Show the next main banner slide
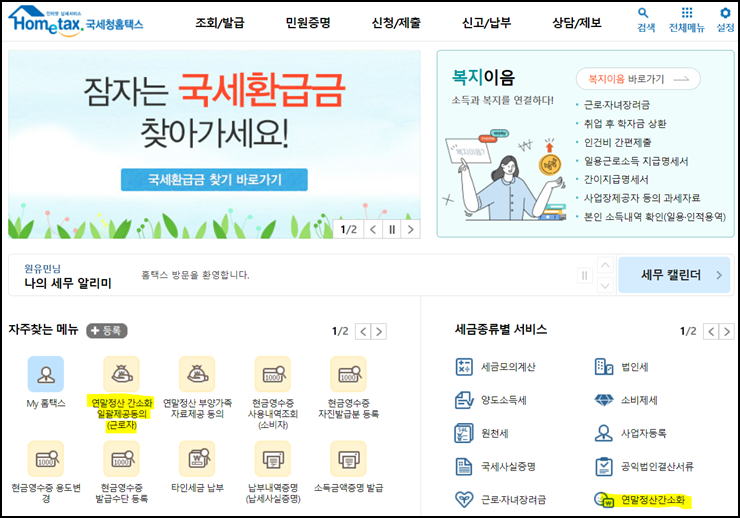The image size is (740, 518). click(410, 230)
